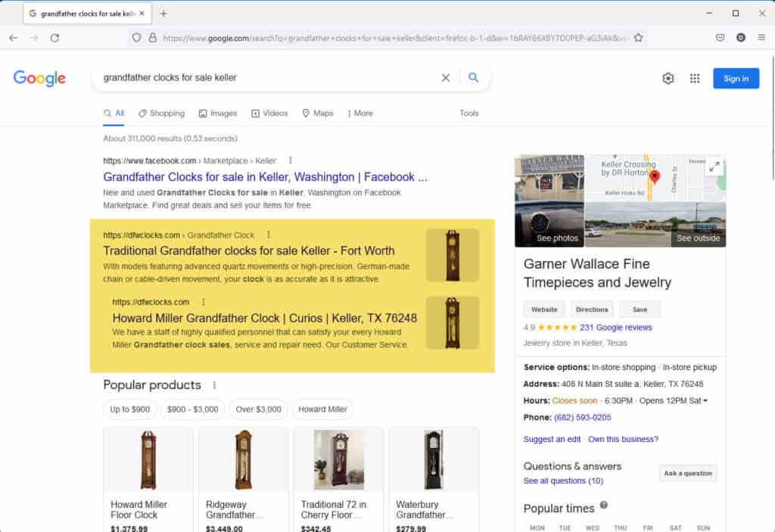Click the Sign in button
The width and height of the screenshot is (775, 532).
[736, 78]
